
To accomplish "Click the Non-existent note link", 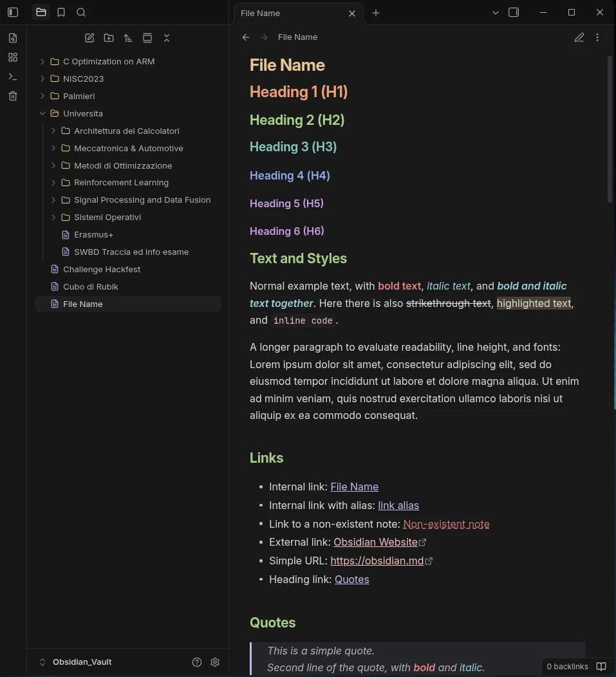I will 446,524.
